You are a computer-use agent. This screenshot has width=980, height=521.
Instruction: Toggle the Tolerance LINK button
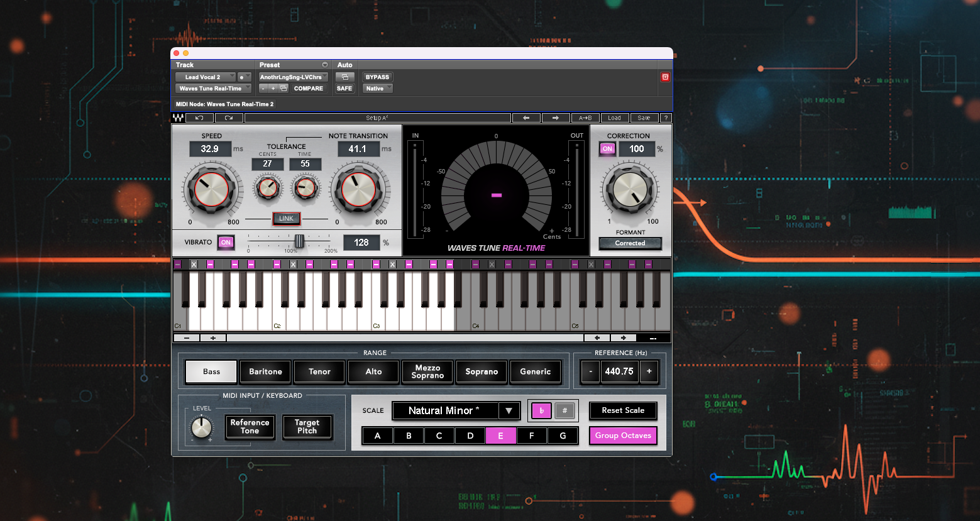[x=286, y=219]
